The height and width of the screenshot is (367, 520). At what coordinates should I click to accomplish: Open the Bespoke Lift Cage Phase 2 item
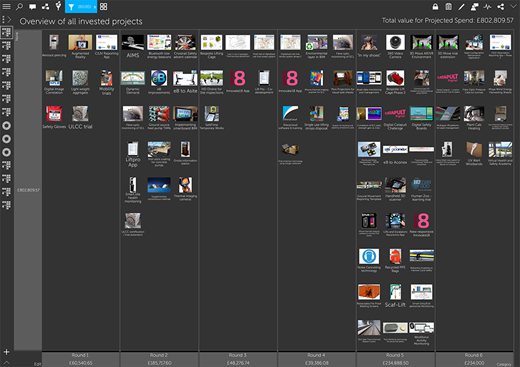tap(395, 82)
